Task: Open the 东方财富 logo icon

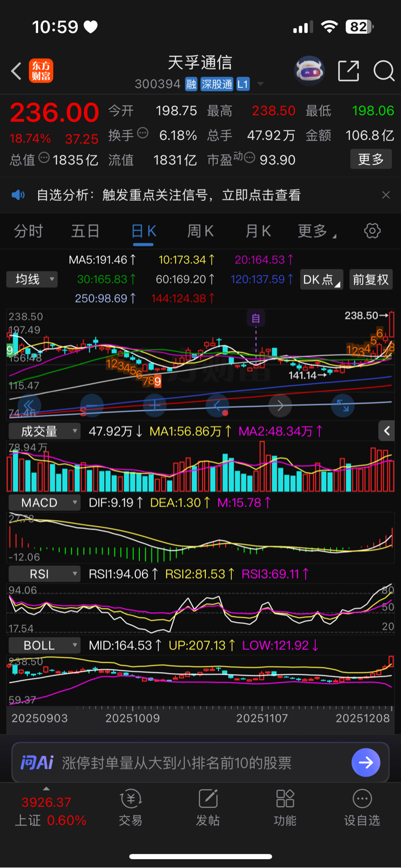Action: tap(41, 71)
